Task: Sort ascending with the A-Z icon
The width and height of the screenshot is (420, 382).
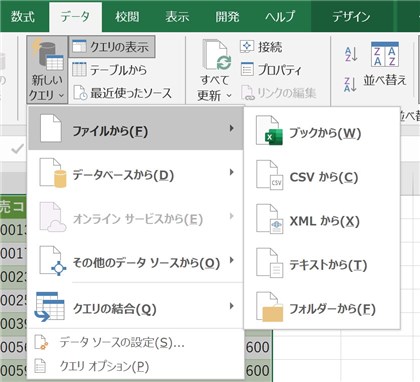Action: tap(351, 54)
